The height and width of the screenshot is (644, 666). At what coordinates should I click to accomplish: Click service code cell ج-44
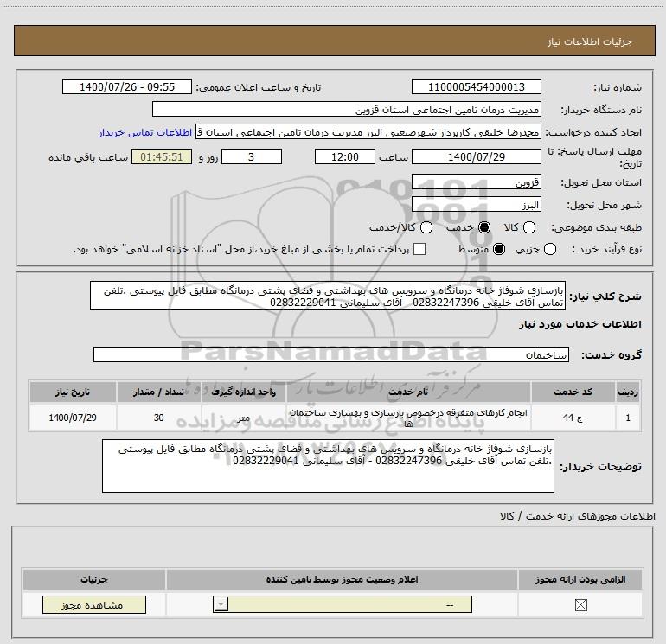(573, 418)
